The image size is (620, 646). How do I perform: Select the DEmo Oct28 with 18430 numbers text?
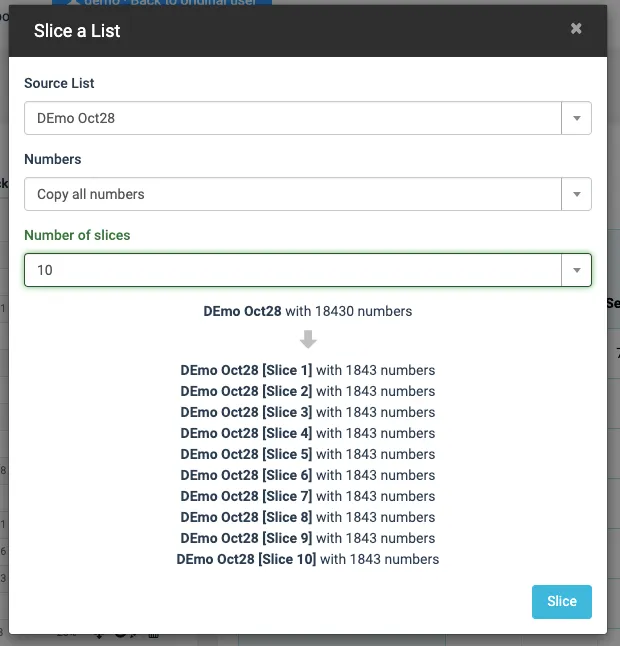point(308,311)
